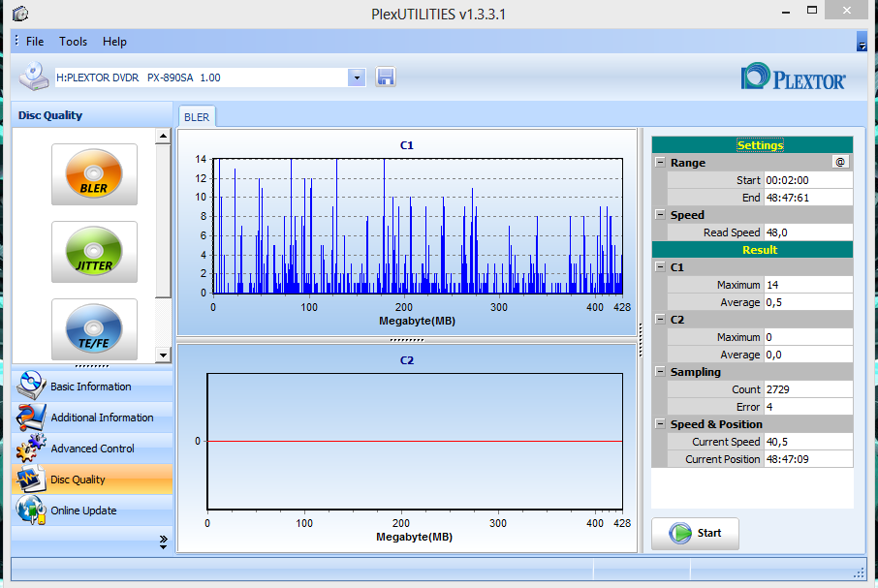Viewport: 878px width, 588px height.
Task: Expand sidebar with the double-chevron button
Action: click(x=163, y=542)
